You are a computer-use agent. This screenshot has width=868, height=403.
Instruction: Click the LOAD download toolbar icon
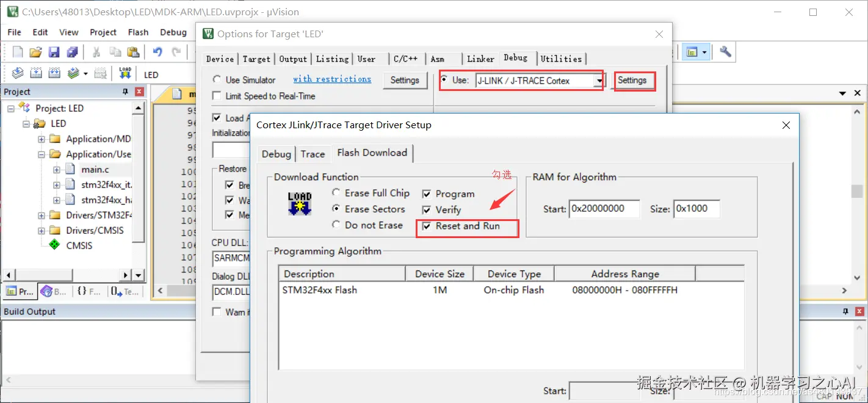tap(125, 74)
